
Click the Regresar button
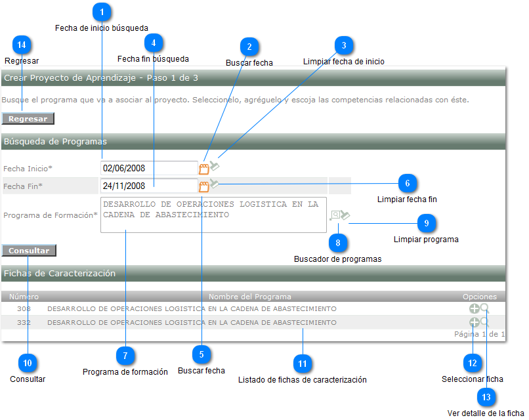(x=28, y=119)
